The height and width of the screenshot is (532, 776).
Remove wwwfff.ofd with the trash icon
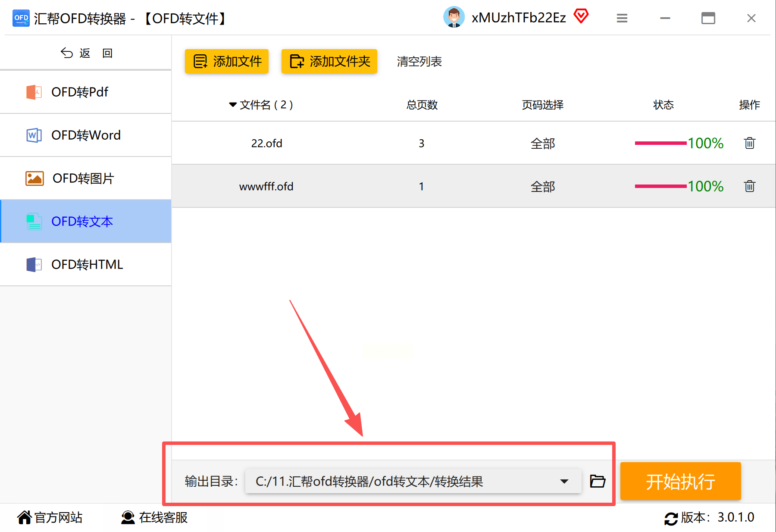point(750,186)
